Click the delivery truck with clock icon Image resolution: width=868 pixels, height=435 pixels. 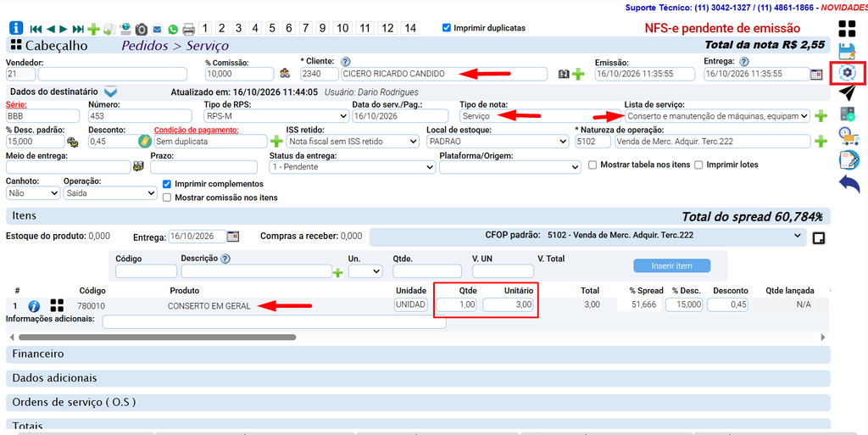point(847,137)
